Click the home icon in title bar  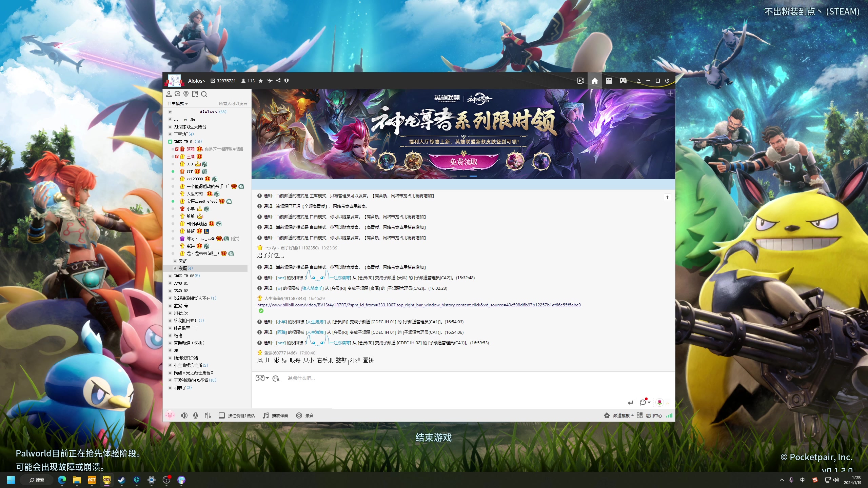[594, 81]
